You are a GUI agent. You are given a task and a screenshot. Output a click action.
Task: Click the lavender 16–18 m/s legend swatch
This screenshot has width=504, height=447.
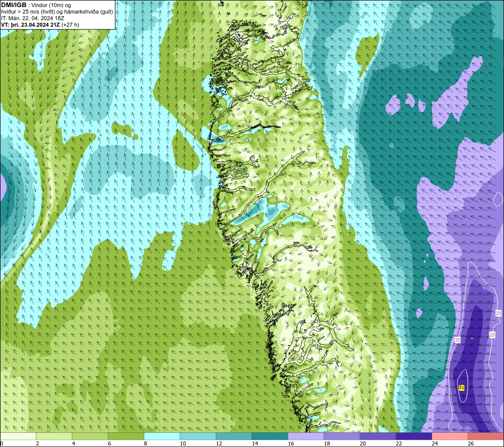[x=306, y=436]
